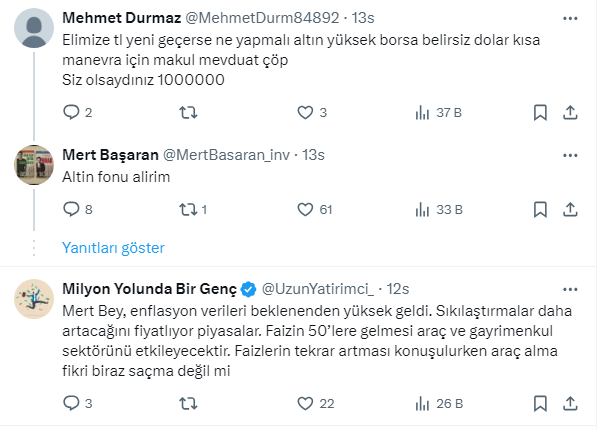Open more options on Mert Başaran's tweet
The image size is (603, 429).
click(569, 154)
